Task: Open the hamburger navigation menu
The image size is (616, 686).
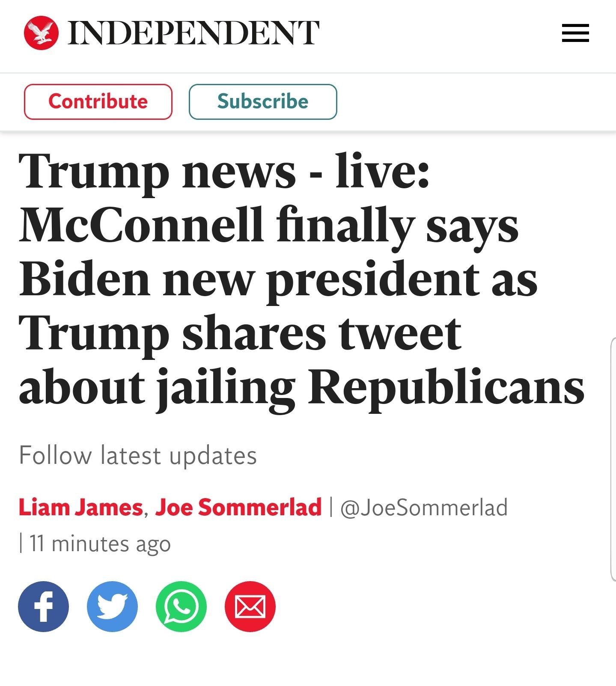Action: [x=575, y=33]
